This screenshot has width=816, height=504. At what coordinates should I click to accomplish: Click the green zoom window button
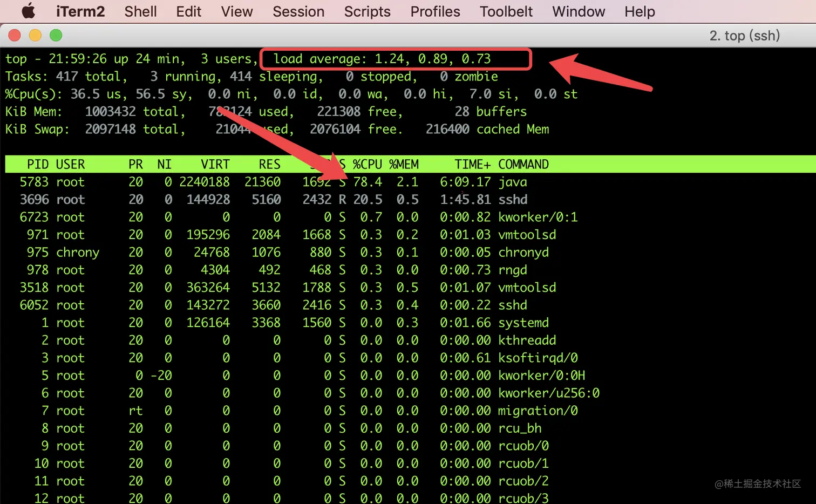click(56, 36)
